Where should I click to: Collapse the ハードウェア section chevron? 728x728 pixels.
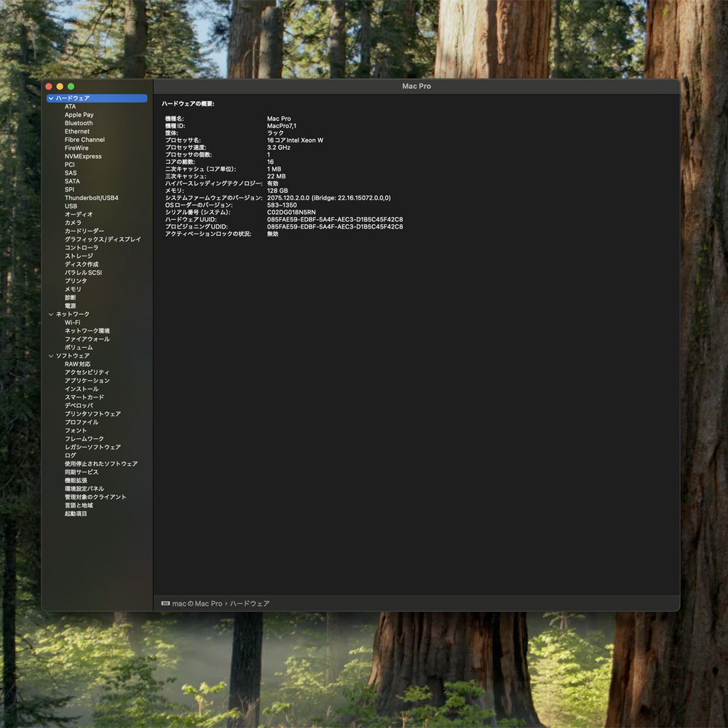click(x=51, y=98)
